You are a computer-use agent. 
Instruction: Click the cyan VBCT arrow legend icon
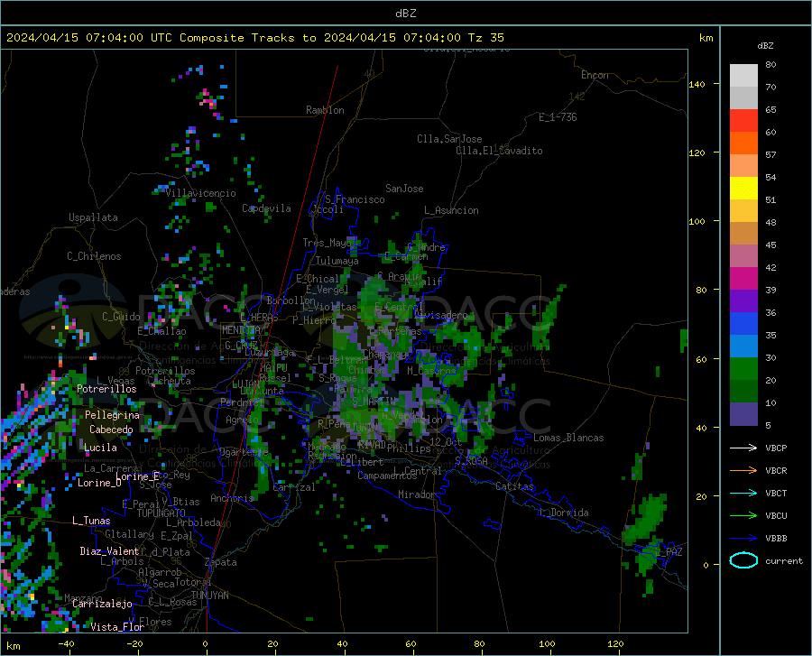pos(743,493)
